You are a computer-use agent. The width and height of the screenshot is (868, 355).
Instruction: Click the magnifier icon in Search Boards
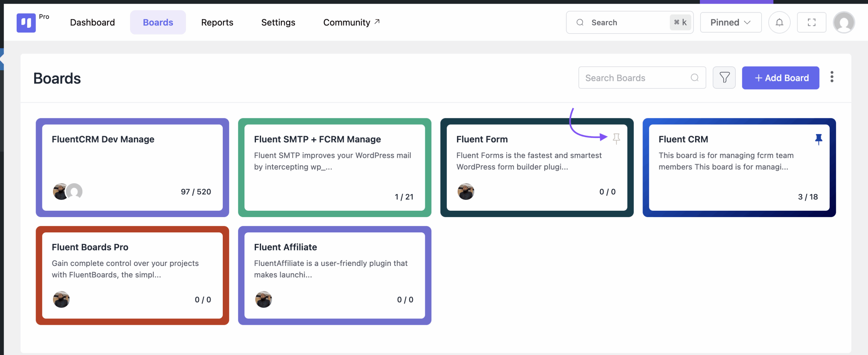pos(695,78)
